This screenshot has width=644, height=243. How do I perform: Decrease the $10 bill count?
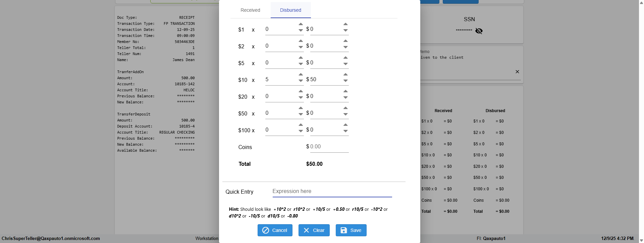coord(301,81)
